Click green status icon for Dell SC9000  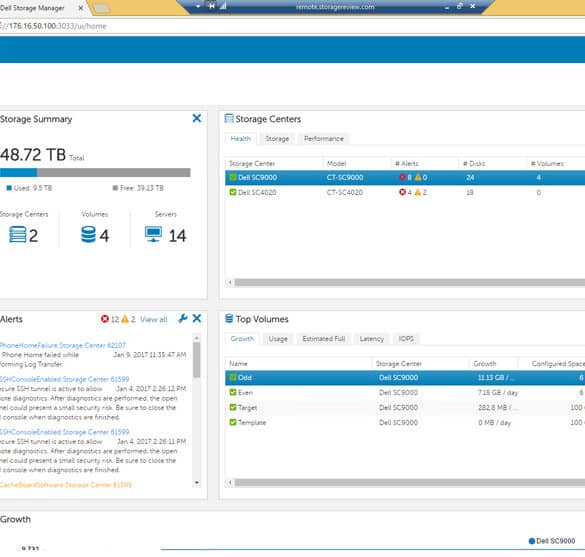click(x=233, y=177)
